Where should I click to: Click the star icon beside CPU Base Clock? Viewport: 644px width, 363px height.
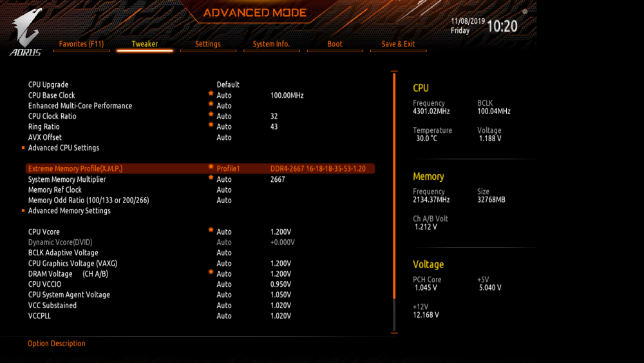tap(211, 93)
